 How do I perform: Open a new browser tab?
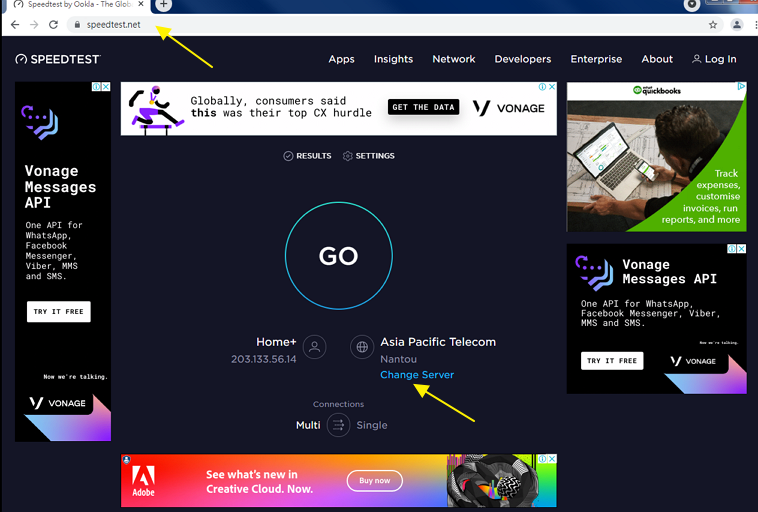click(163, 4)
